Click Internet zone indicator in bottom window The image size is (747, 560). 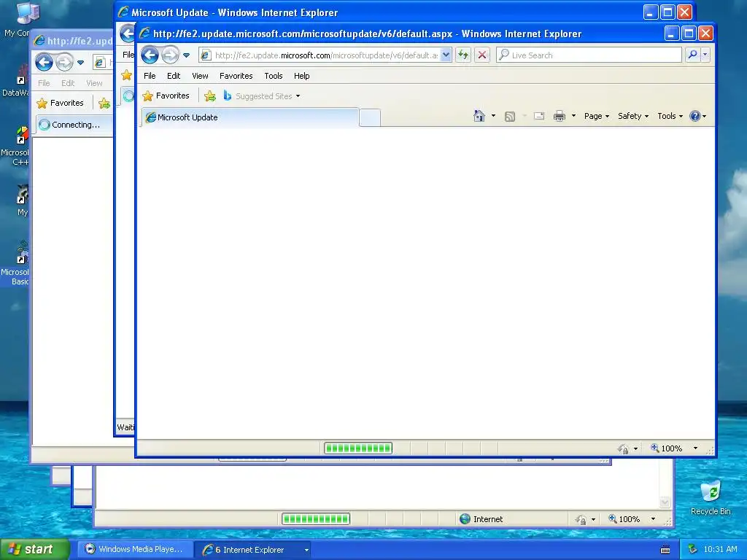click(481, 519)
